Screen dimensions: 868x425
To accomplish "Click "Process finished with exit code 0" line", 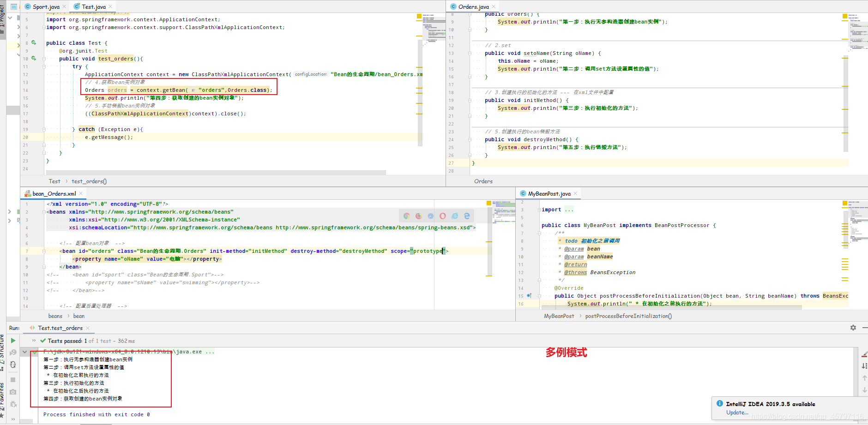I will (x=96, y=414).
